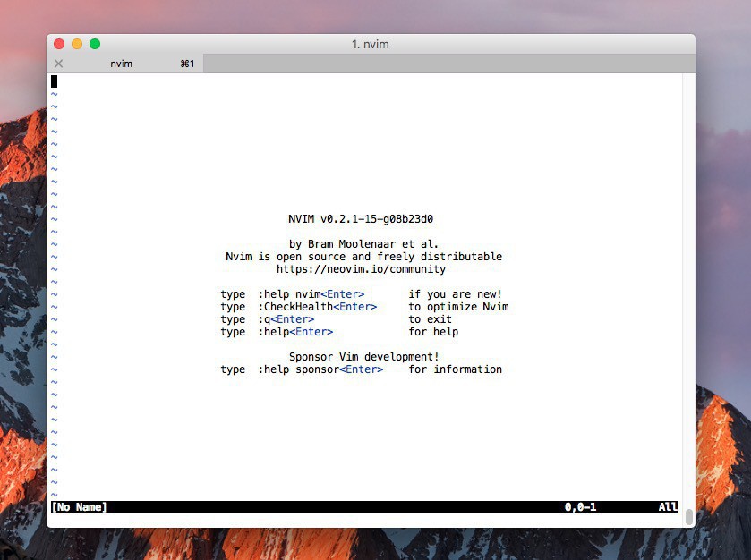Click the https://neovim.io/community URL

tap(361, 269)
